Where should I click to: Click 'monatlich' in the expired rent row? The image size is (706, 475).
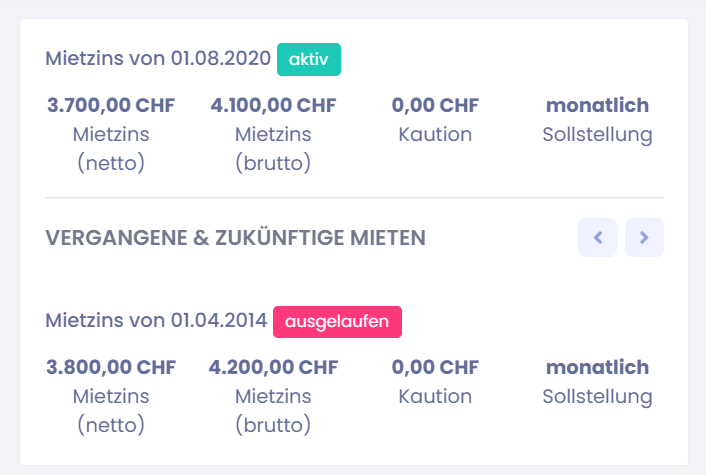click(x=597, y=367)
